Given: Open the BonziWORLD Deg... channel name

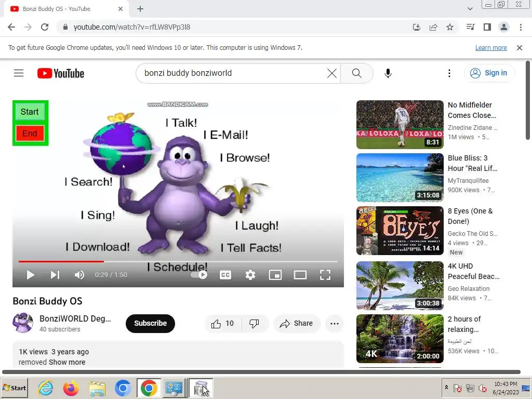Looking at the screenshot, I should click(75, 318).
